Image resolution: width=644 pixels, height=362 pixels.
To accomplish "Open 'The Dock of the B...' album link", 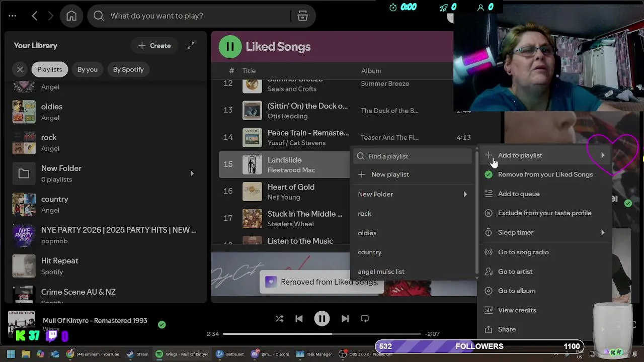I will [x=389, y=111].
